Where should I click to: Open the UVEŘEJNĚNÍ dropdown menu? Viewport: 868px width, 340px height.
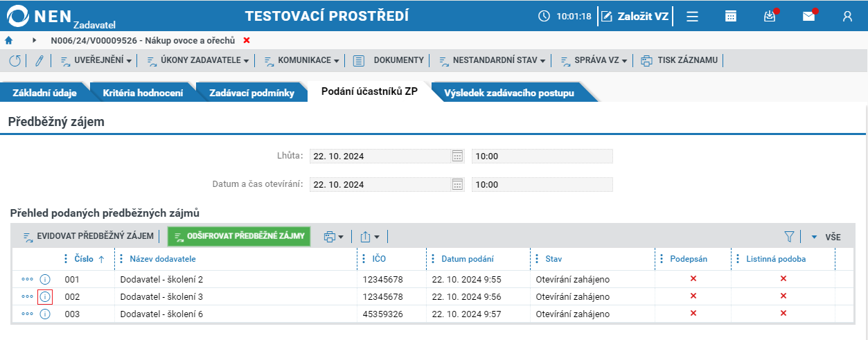tap(96, 60)
